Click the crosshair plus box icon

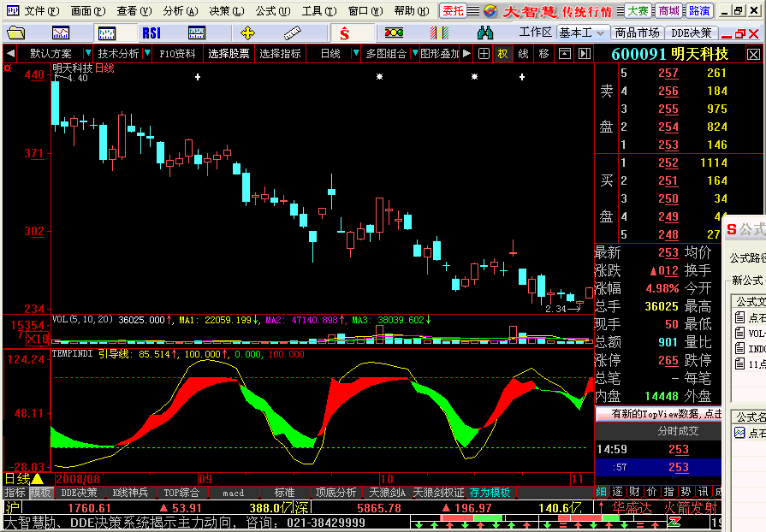484,54
